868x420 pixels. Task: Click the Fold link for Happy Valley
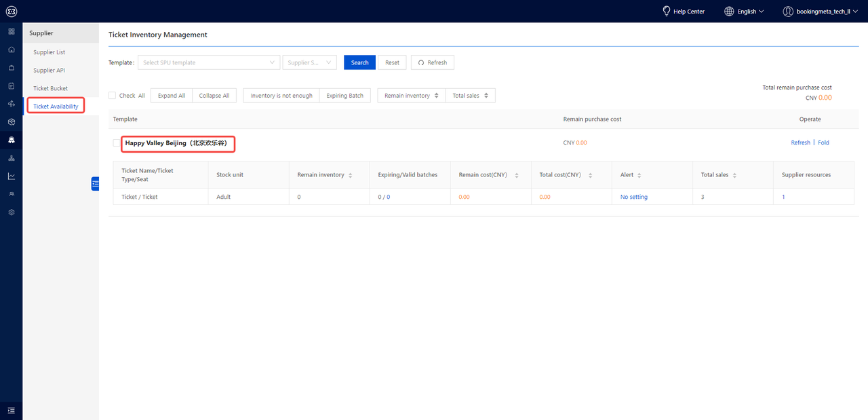click(x=823, y=143)
